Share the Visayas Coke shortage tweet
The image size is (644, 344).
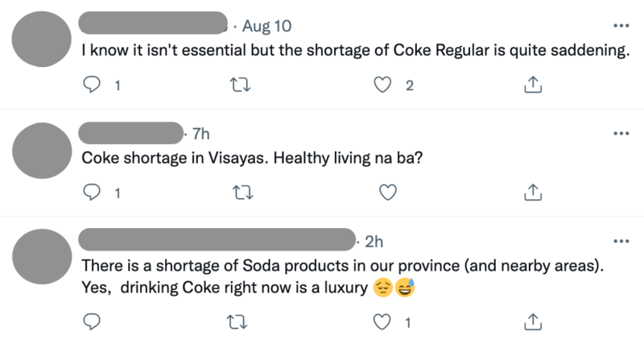click(531, 192)
